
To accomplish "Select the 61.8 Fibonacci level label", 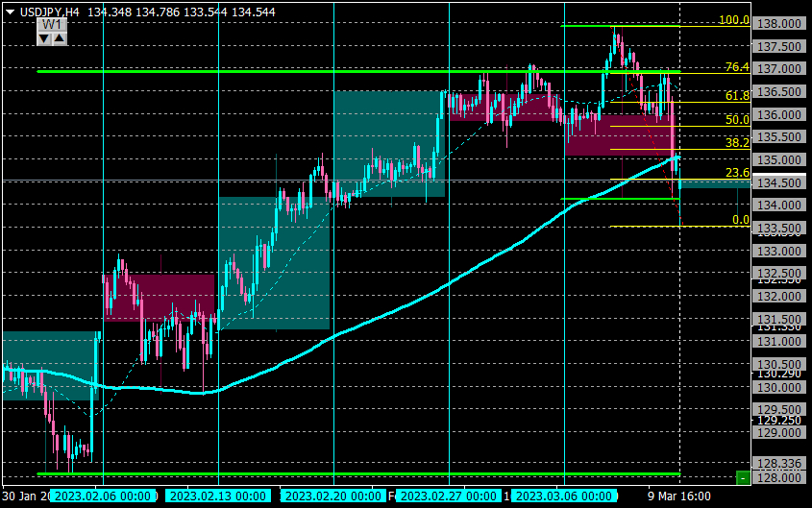I will pos(737,96).
